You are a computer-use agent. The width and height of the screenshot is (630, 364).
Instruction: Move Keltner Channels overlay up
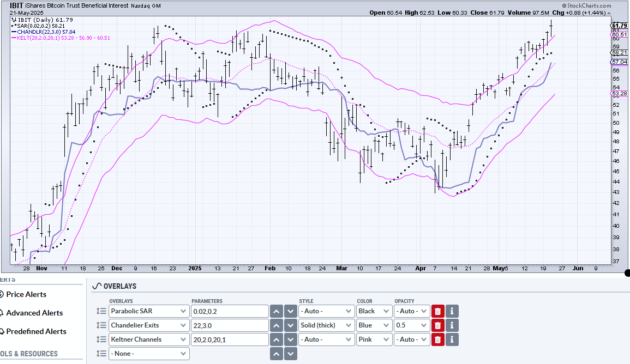pyautogui.click(x=277, y=339)
